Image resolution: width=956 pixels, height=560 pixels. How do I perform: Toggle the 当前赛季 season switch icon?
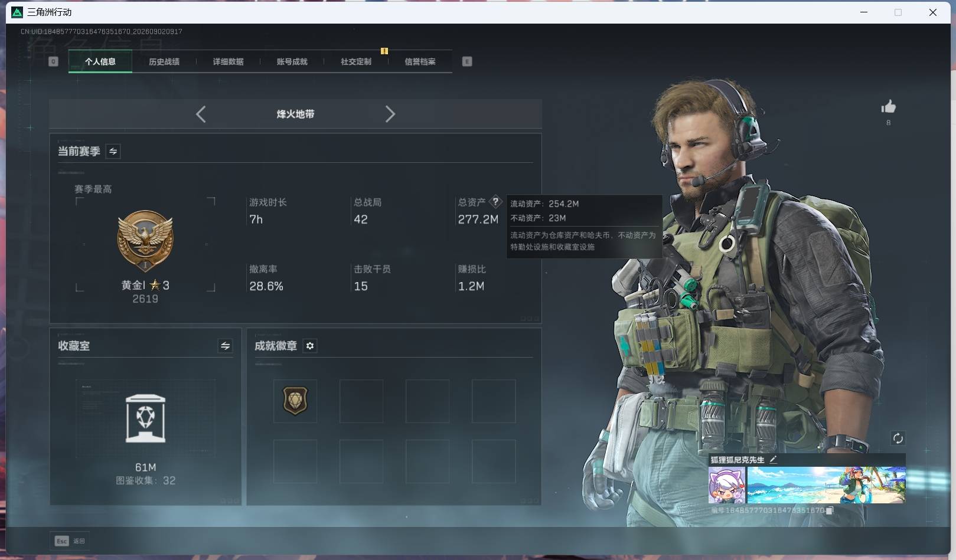(x=113, y=152)
